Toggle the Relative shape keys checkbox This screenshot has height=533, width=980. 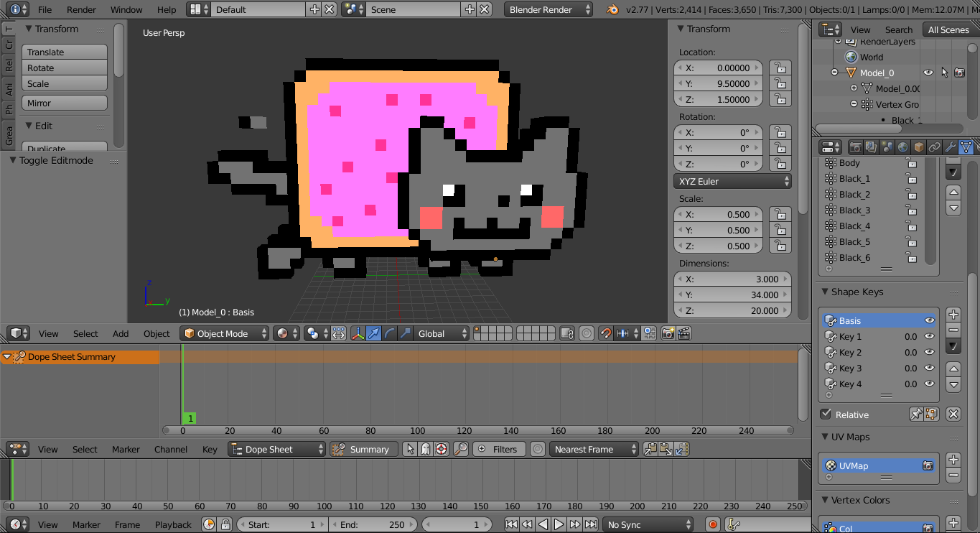pos(826,414)
